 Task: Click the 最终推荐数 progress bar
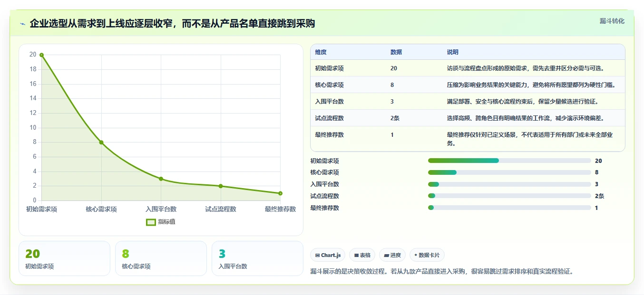(509, 208)
